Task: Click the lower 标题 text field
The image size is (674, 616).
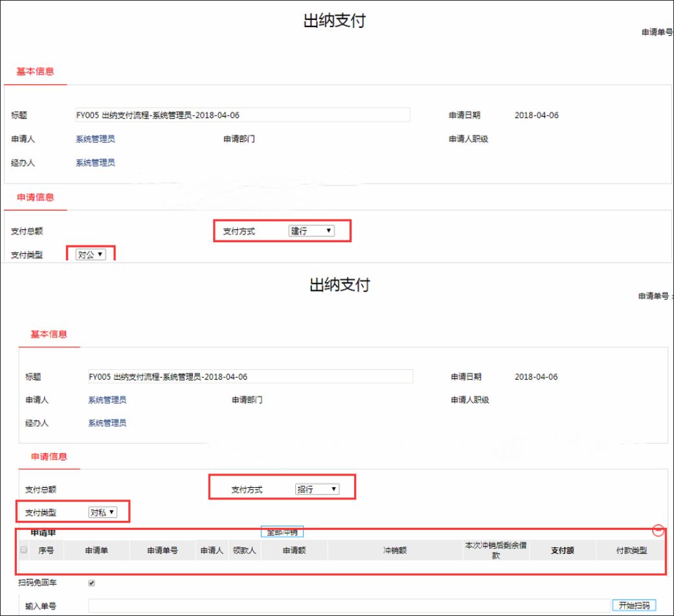Action: (x=251, y=376)
